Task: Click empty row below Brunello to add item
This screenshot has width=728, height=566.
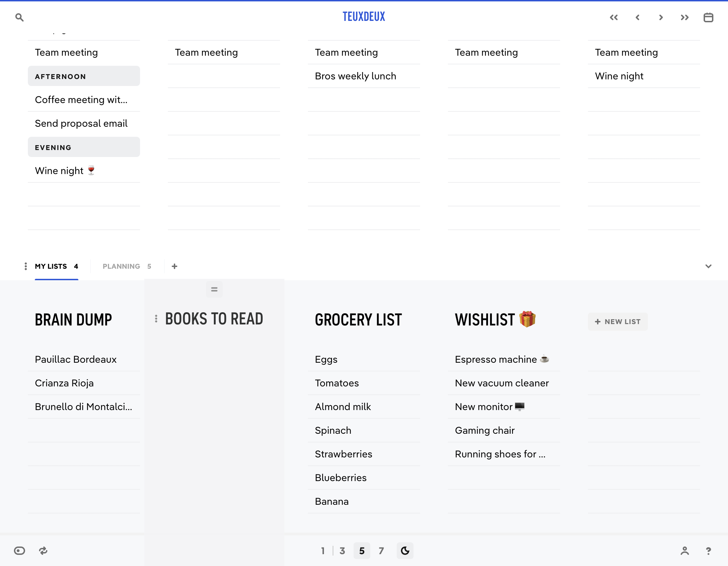Action: click(x=84, y=430)
